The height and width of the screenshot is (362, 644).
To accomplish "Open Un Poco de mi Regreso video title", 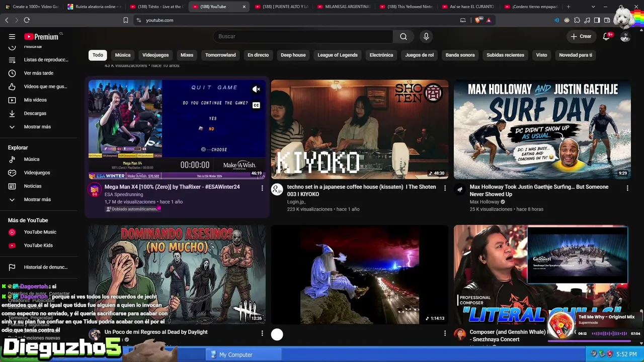I will coord(156,332).
